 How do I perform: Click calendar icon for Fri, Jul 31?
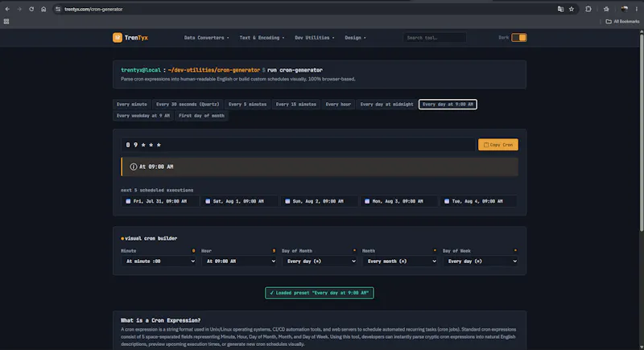[x=128, y=201]
